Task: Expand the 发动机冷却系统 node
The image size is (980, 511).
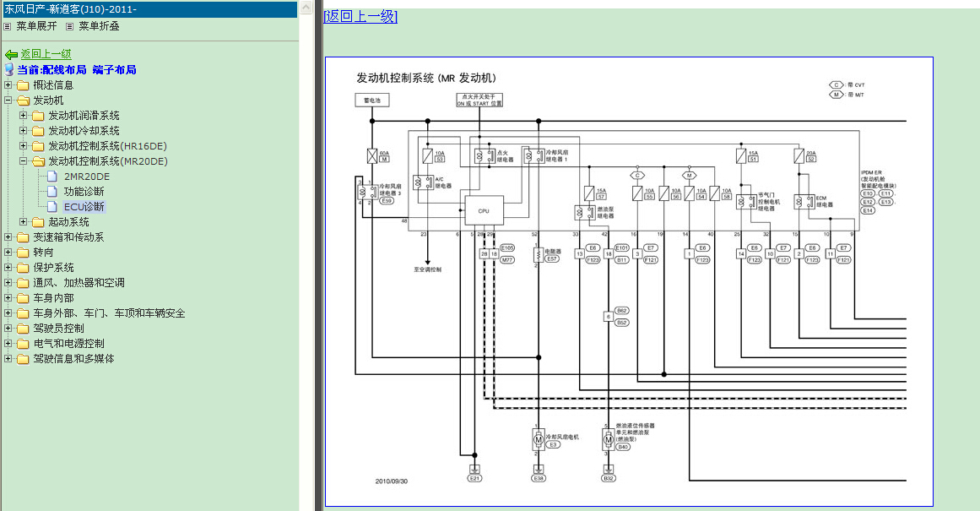Action: [x=23, y=131]
